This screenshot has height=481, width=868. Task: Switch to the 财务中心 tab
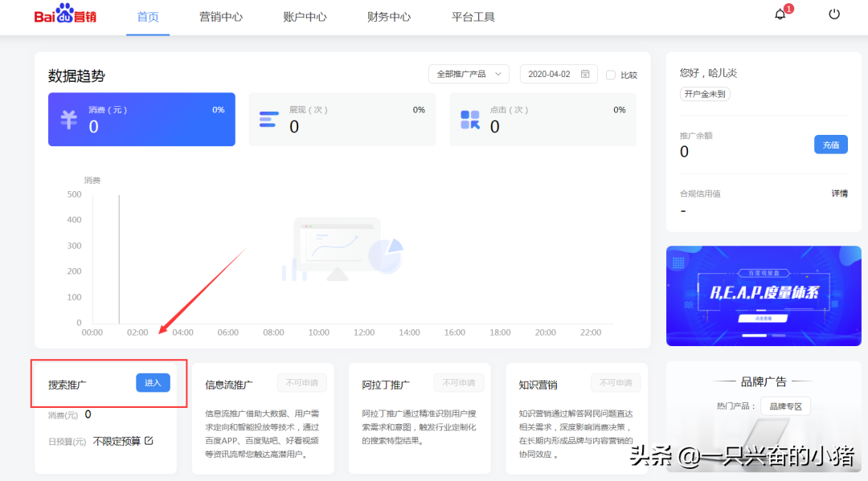(x=389, y=17)
